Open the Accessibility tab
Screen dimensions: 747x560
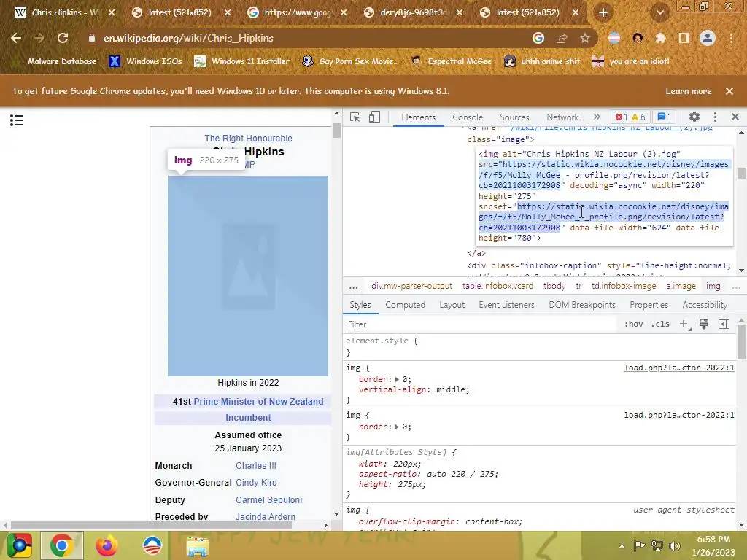705,305
